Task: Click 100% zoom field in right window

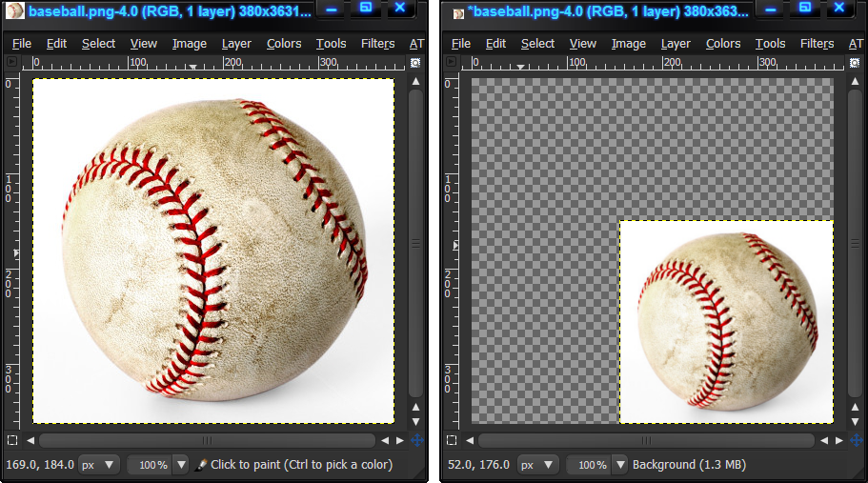Action: (590, 465)
